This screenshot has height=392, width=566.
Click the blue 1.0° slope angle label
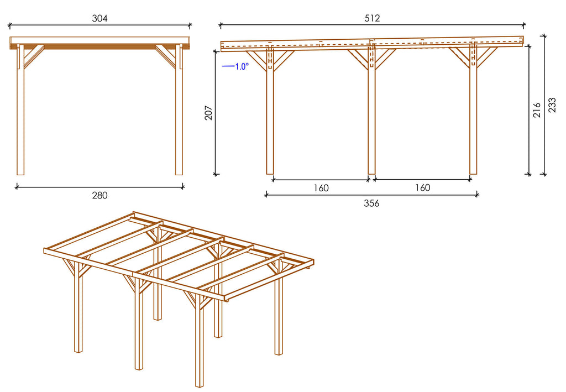pos(241,66)
